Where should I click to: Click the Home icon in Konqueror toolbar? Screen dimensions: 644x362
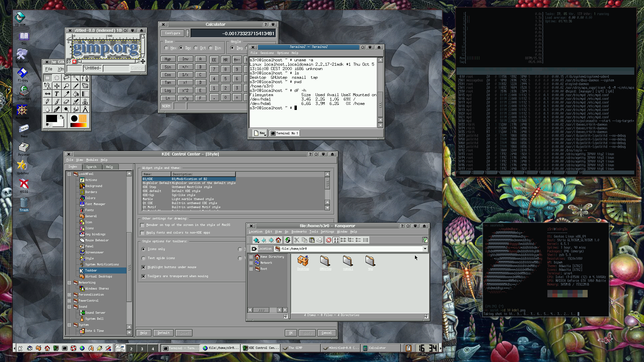point(278,240)
